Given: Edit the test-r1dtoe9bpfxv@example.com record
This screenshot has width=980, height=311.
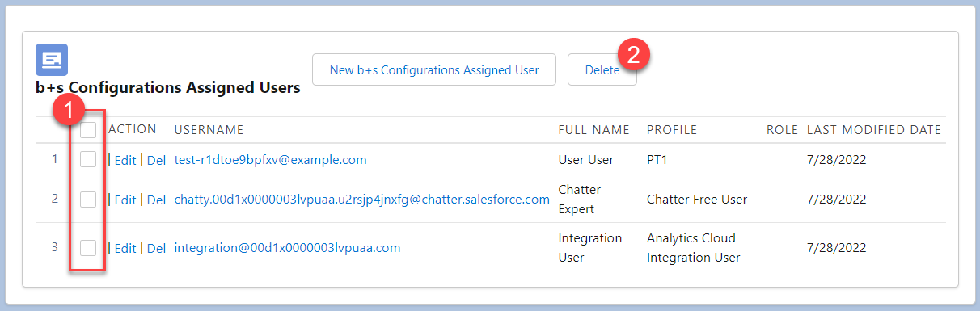Looking at the screenshot, I should pyautogui.click(x=125, y=160).
